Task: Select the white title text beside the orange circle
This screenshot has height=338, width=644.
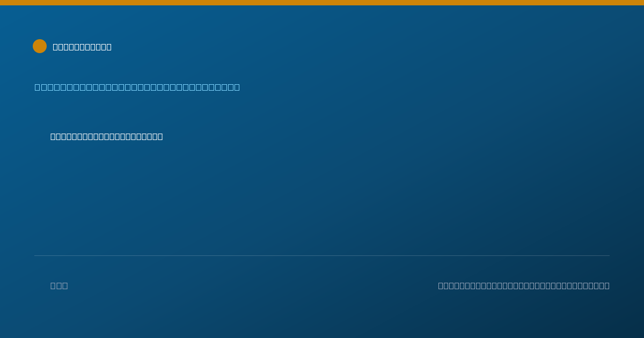Action: pyautogui.click(x=82, y=47)
